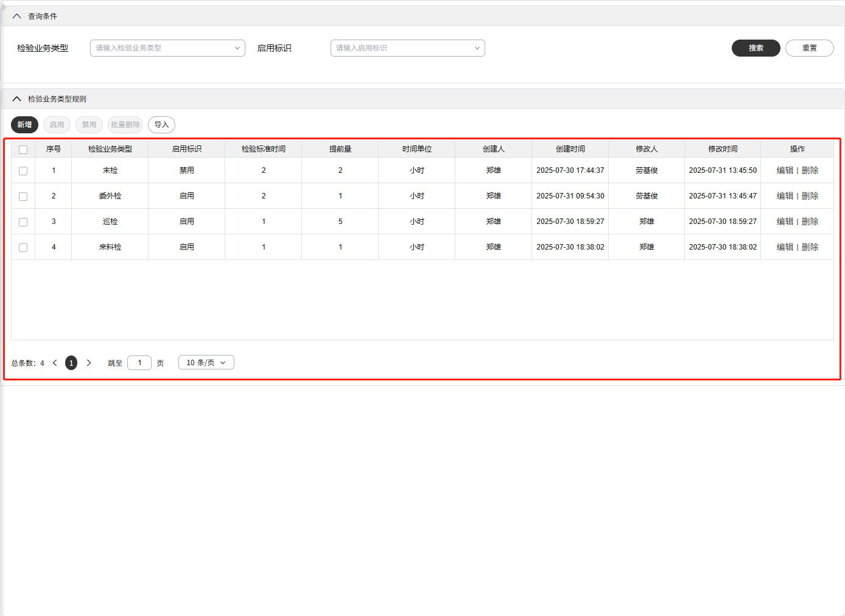
Task: Click the 检验标准时间 column header
Action: click(x=263, y=149)
